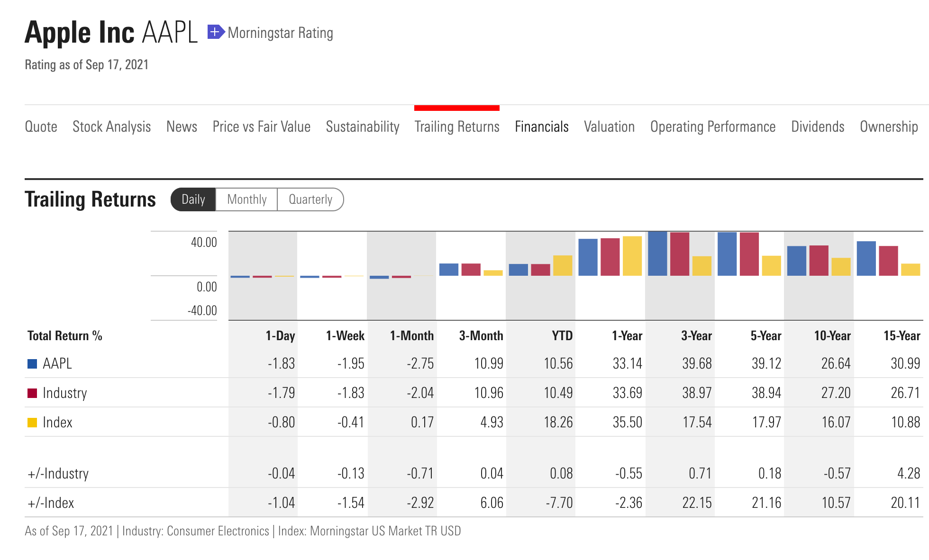Click the blue AAPL 15-Year chart bar
Screen dimensions: 929x560
866,259
